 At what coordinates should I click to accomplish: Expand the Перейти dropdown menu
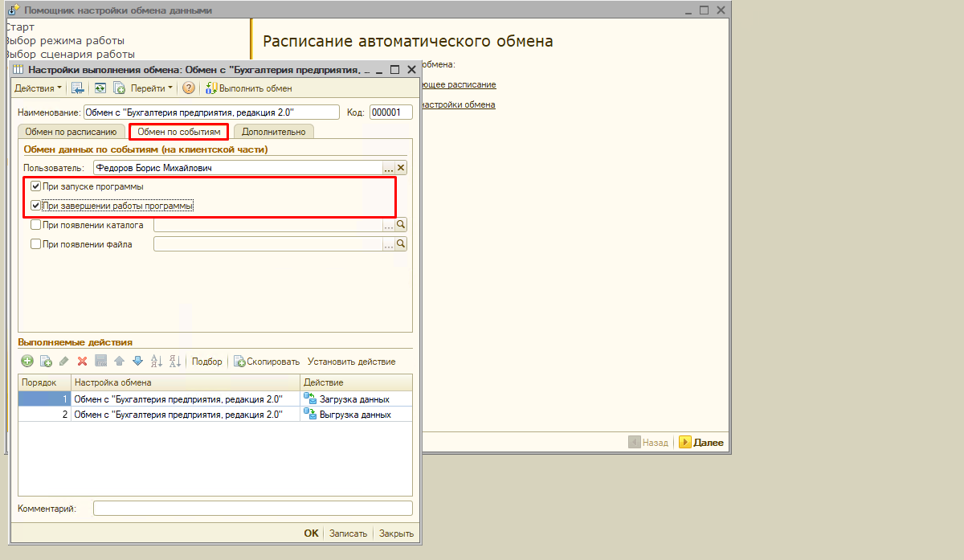click(x=152, y=88)
